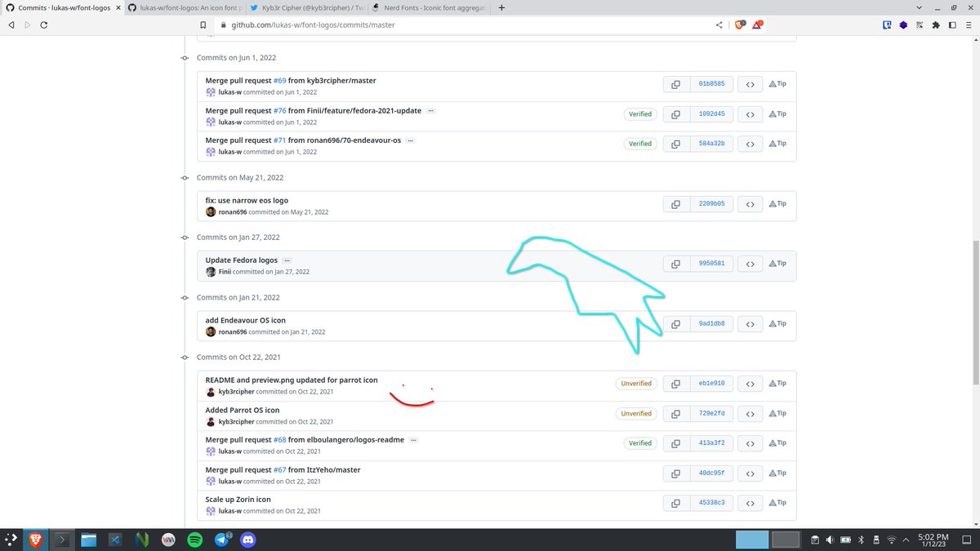The height and width of the screenshot is (551, 980).
Task: Browse repository at commit 2209b05
Action: point(751,204)
